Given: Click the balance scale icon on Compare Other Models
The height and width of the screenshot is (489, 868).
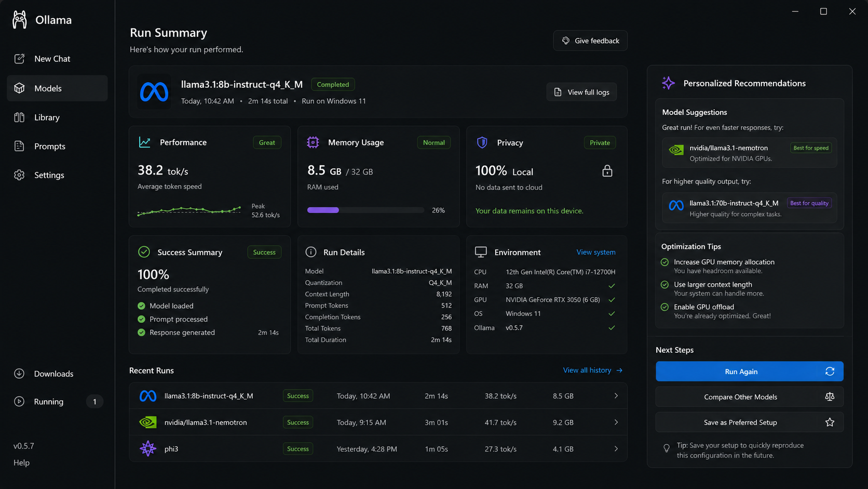Looking at the screenshot, I should click(x=830, y=397).
